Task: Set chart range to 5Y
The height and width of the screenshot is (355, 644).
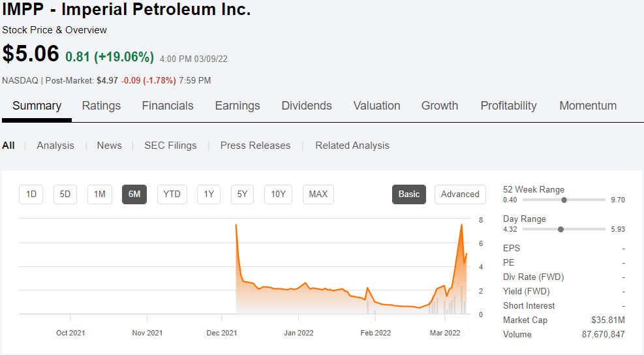Action: tap(242, 194)
